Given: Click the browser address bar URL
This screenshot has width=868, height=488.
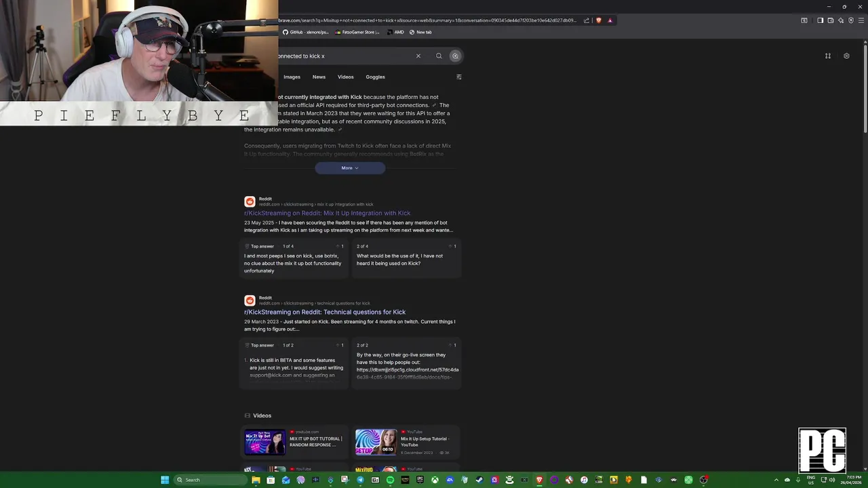Looking at the screenshot, I should 427,20.
